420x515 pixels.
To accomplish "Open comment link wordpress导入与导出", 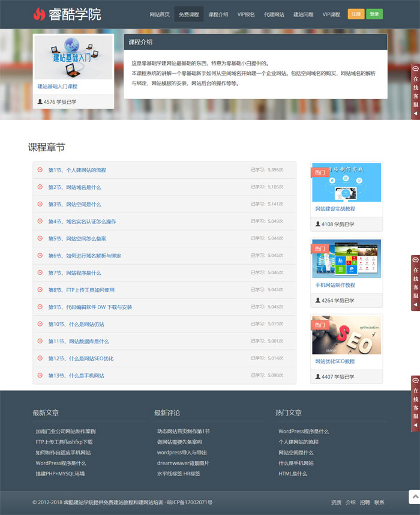I will point(182,452).
